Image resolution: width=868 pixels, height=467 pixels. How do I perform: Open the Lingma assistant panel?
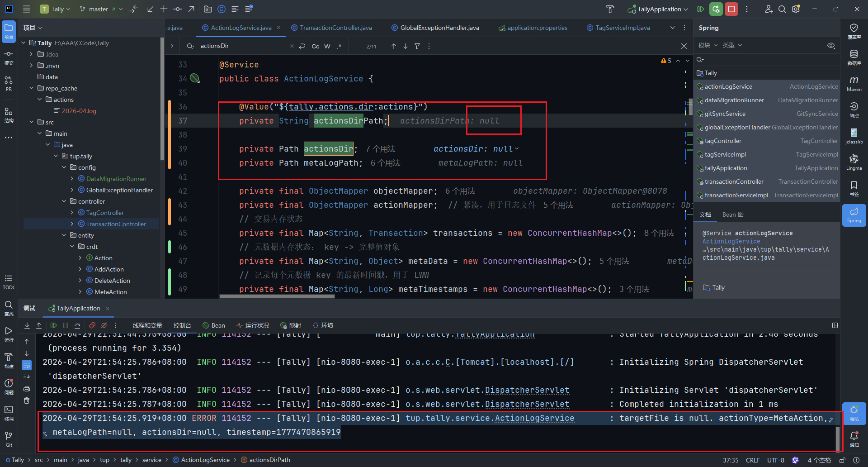tap(854, 163)
